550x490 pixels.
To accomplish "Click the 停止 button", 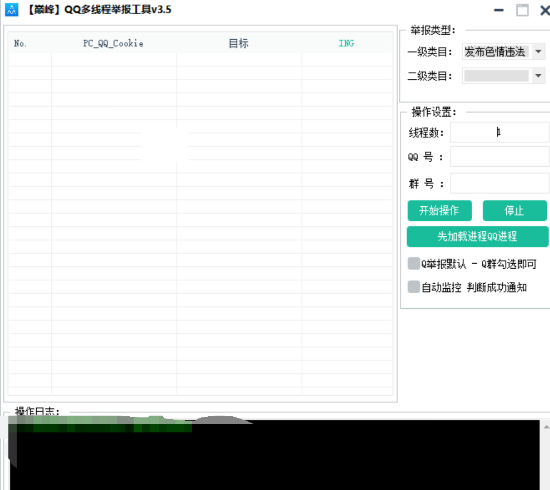I will 515,210.
